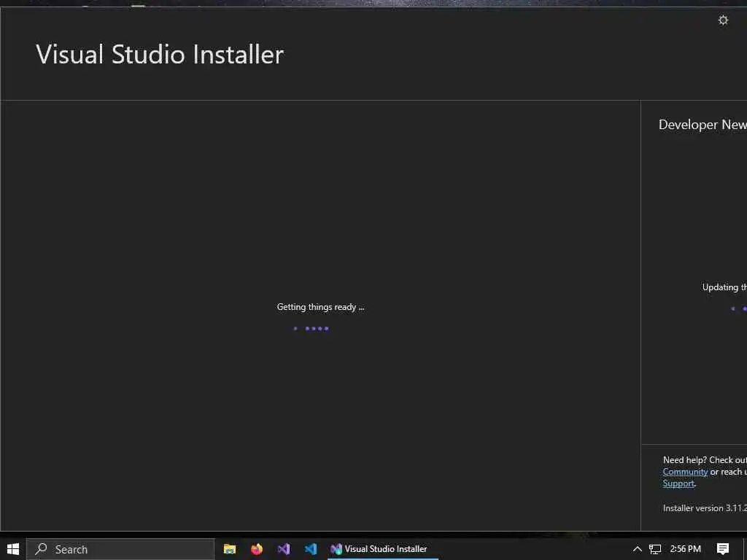The width and height of the screenshot is (747, 560).
Task: Open the Action Center notifications icon
Action: tap(723, 549)
